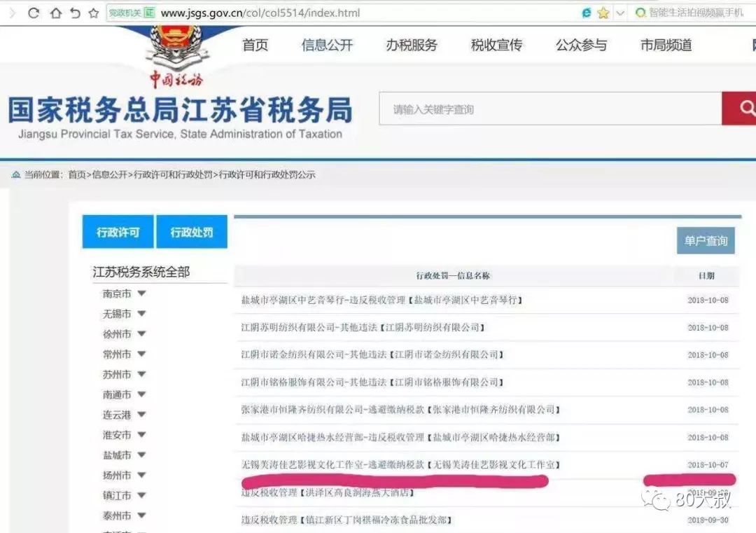
Task: Switch to the 行政许可 tab
Action: click(x=118, y=232)
